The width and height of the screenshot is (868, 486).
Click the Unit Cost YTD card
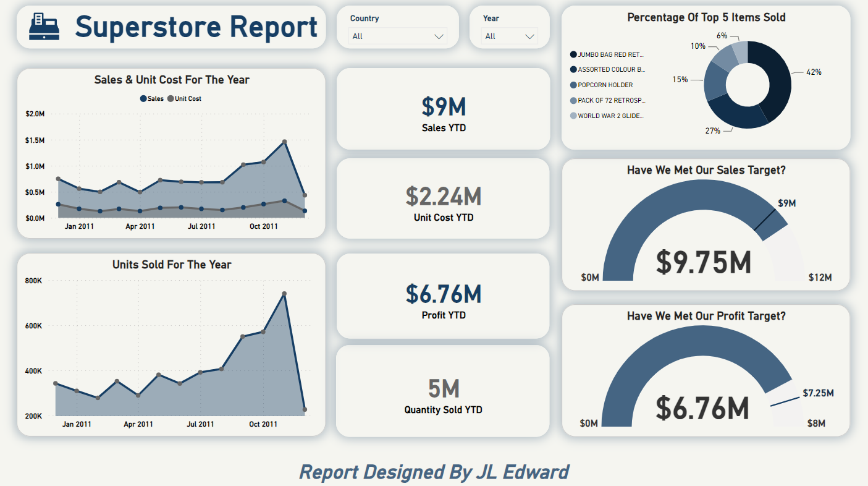(443, 199)
